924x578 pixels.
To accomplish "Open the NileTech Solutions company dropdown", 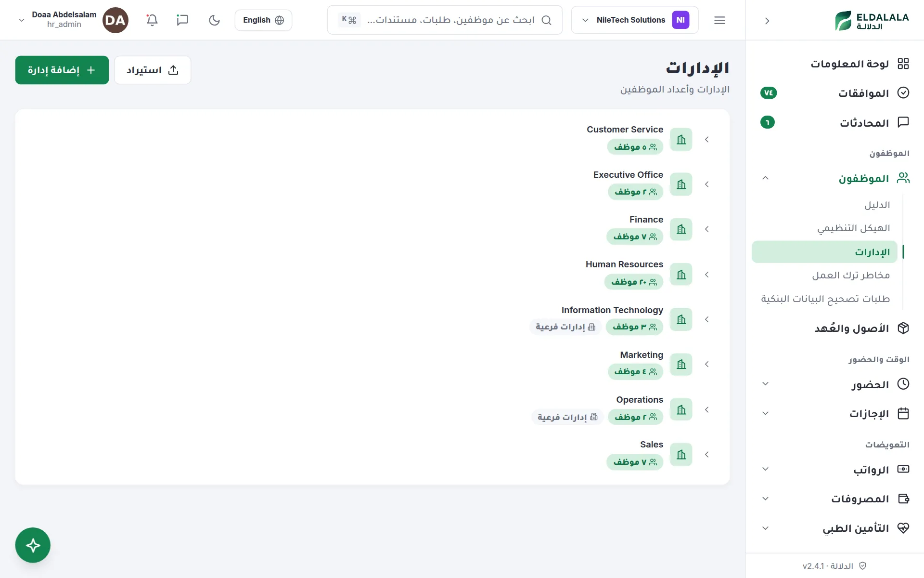I will pyautogui.click(x=634, y=20).
